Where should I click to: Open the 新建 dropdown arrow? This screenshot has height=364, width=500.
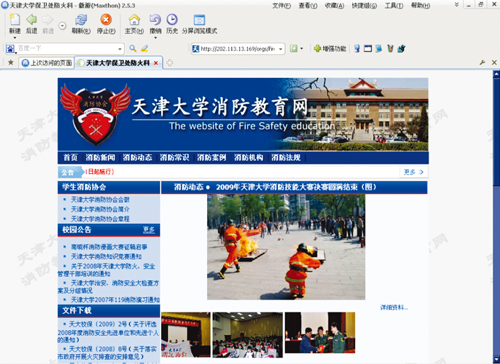[x=15, y=38]
